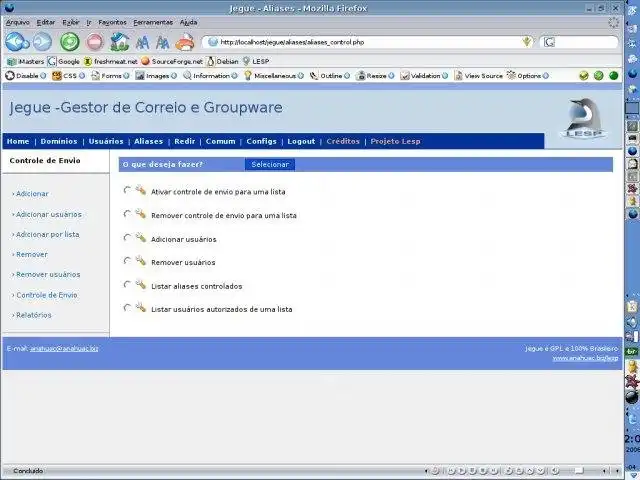Click the anahuac email address link

click(64, 349)
